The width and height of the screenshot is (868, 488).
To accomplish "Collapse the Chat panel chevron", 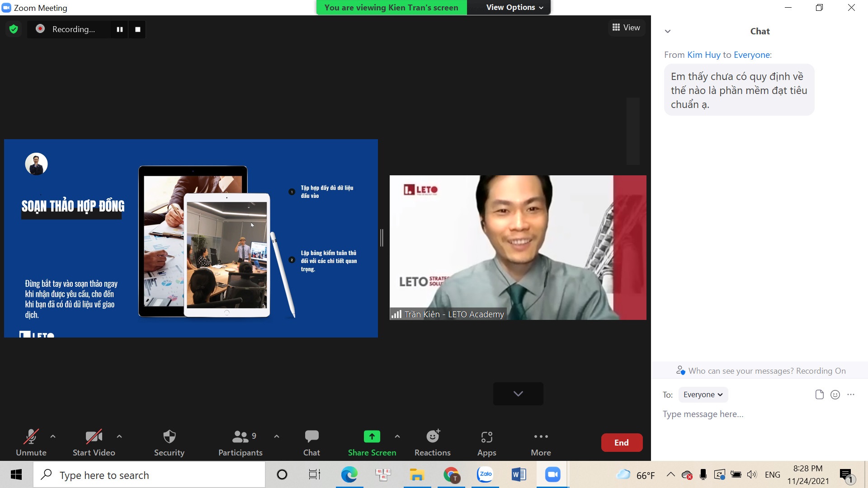I will coord(667,31).
